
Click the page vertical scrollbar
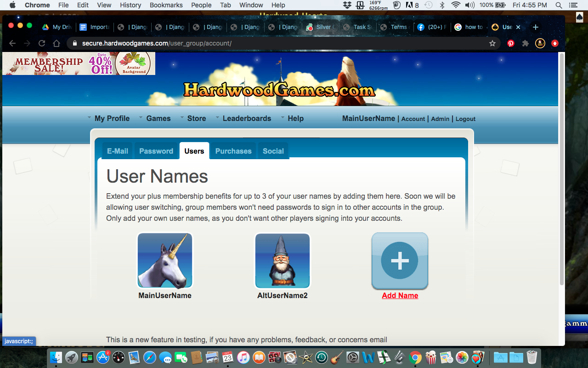(x=561, y=170)
